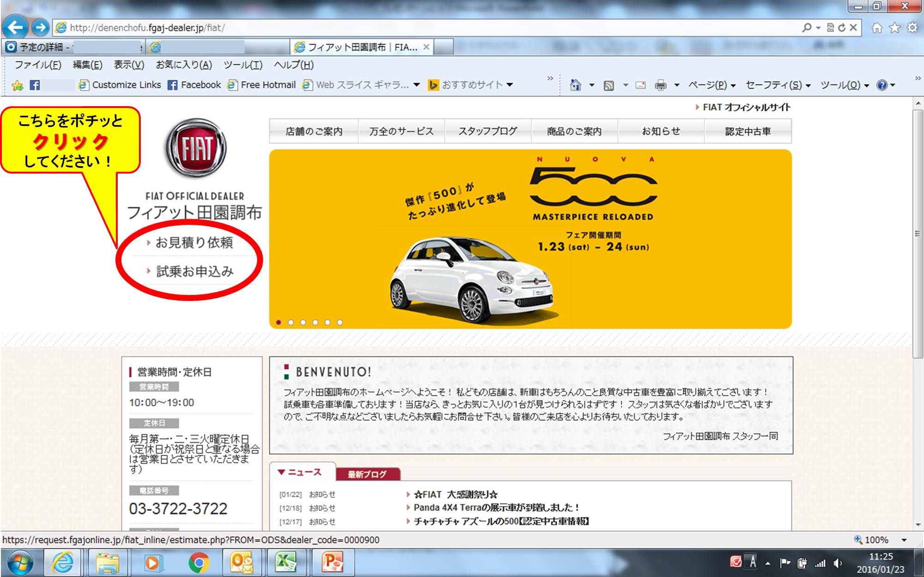Go forward with the browser Forward arrow
Image resolution: width=924 pixels, height=577 pixels.
[x=41, y=28]
